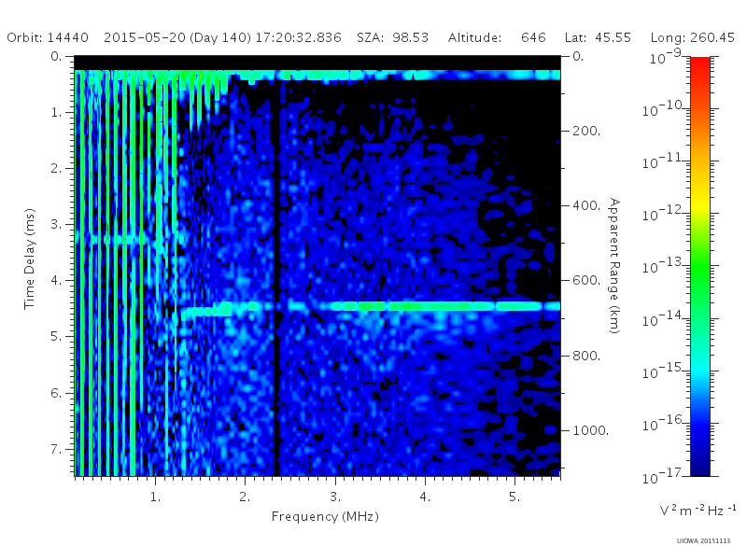747x560 pixels.
Task: Click the 'Orbit: 14440' header text
Action: tap(48, 37)
